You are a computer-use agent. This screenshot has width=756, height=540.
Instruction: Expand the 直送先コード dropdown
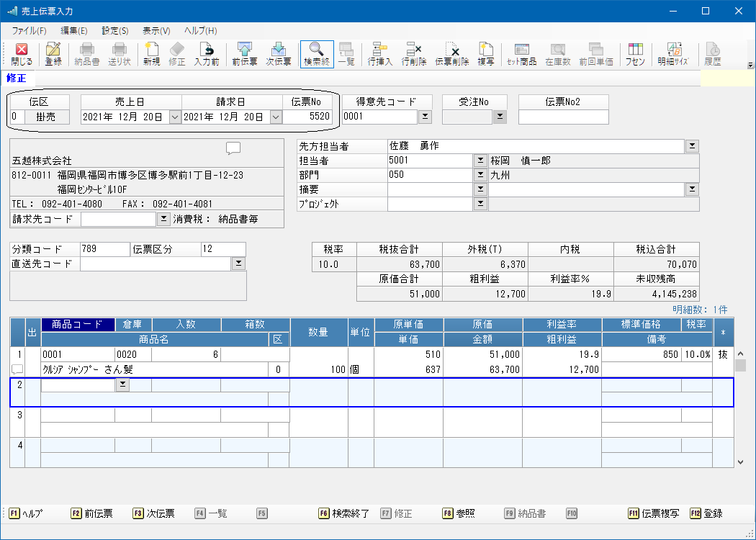click(238, 264)
